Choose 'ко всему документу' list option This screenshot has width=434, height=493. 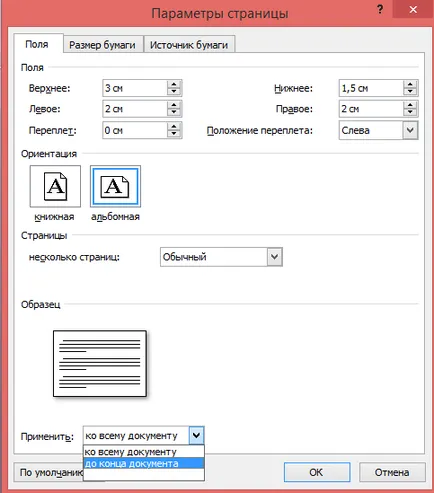(144, 452)
